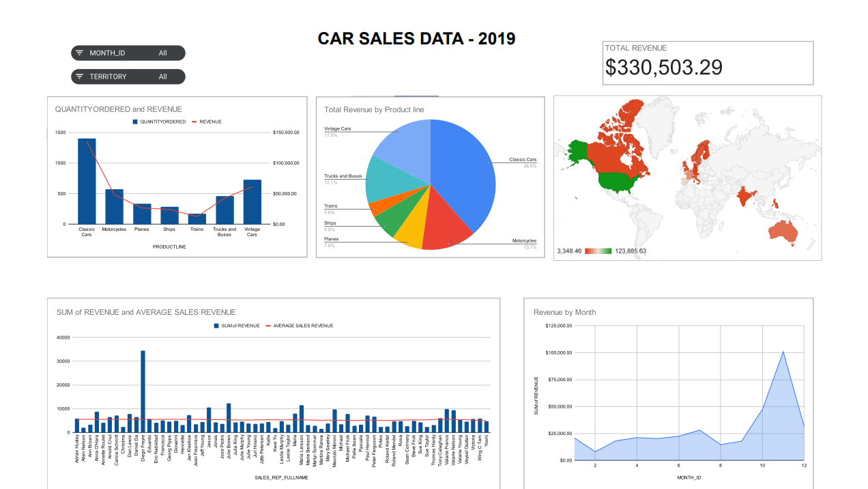The height and width of the screenshot is (489, 868).
Task: Click the Trains 3.6% pie label
Action: pos(331,209)
